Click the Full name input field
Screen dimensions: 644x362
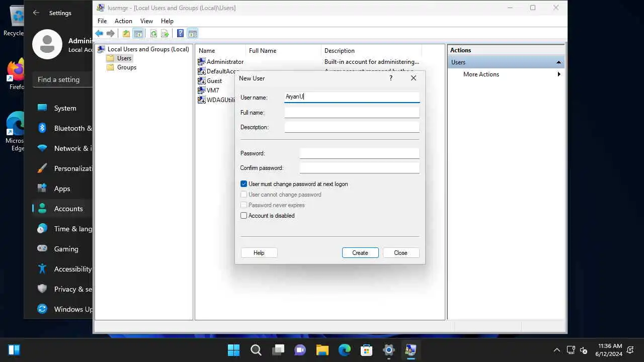point(352,113)
